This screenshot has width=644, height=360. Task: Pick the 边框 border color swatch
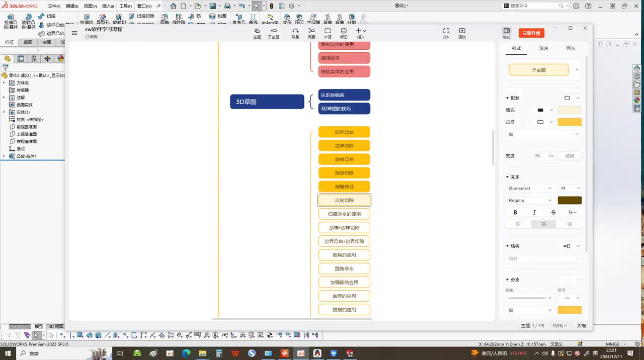570,122
